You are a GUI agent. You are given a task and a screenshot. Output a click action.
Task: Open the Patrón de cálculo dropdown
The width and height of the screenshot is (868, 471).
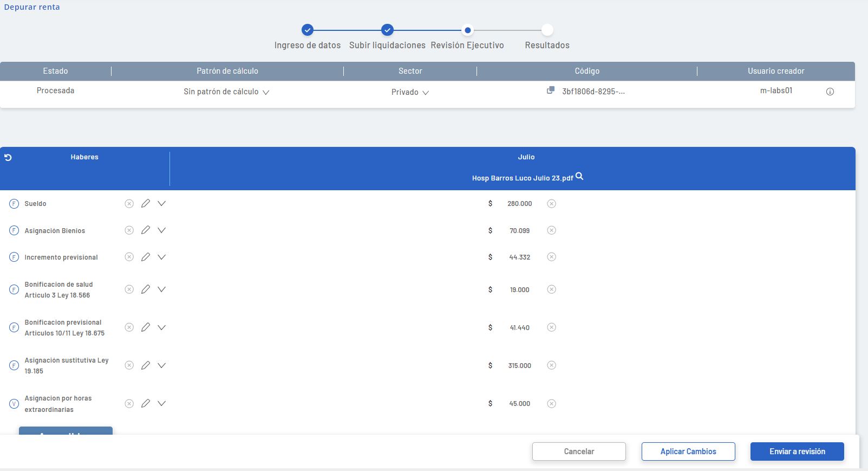click(x=226, y=92)
